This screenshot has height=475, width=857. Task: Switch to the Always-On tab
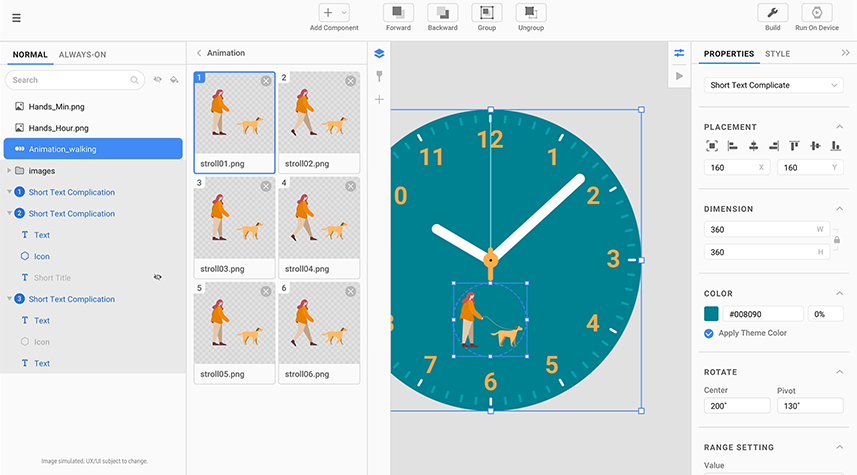pyautogui.click(x=82, y=55)
